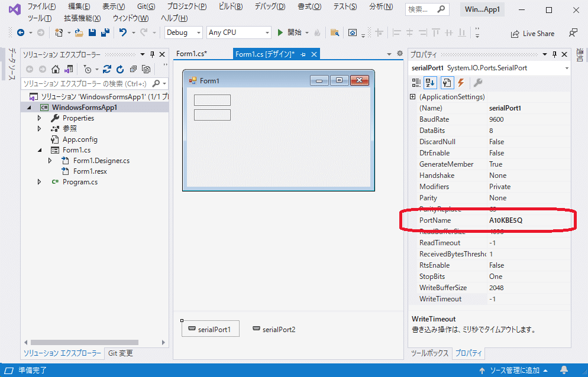The width and height of the screenshot is (588, 377).
Task: Save the current file with disk icon
Action: point(92,32)
